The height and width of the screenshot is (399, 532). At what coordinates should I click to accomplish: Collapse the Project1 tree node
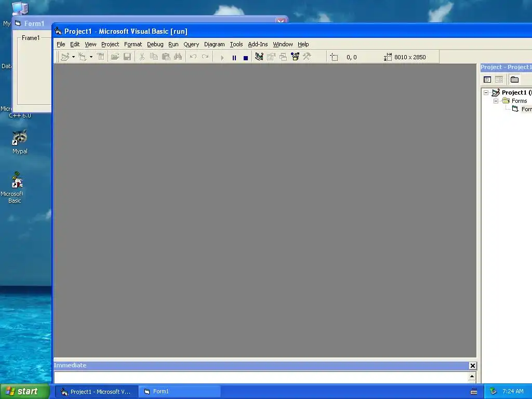[x=486, y=92]
